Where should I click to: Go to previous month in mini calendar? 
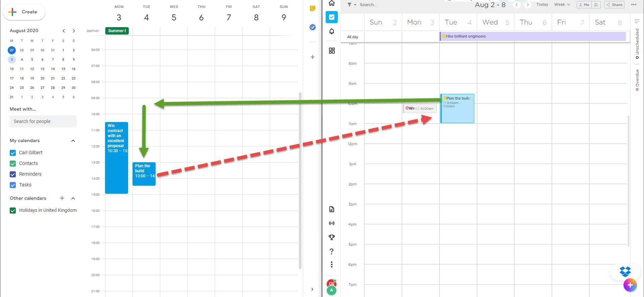pos(64,31)
